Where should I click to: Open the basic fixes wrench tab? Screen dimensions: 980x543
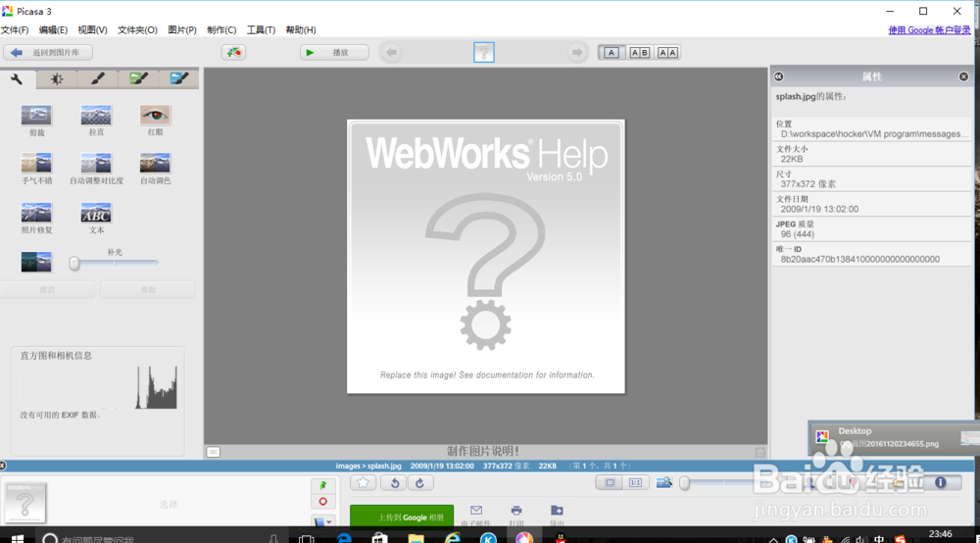pos(17,78)
